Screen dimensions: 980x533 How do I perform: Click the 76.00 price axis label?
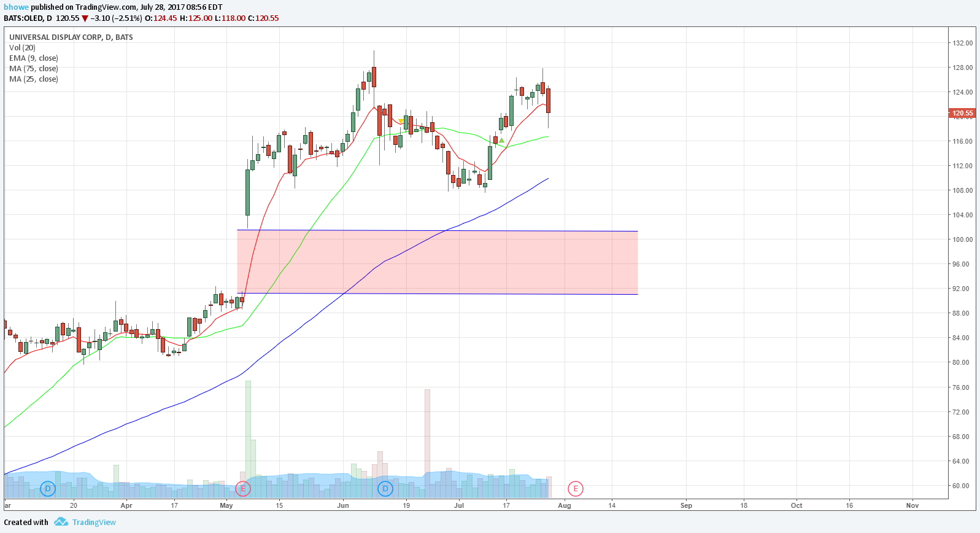(x=962, y=387)
